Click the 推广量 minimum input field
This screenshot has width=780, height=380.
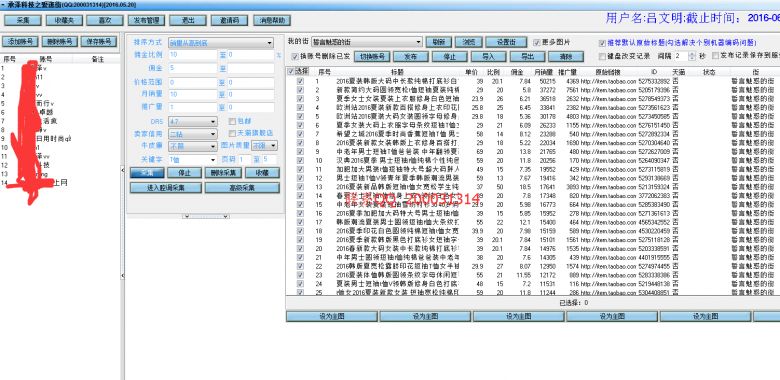[x=193, y=107]
